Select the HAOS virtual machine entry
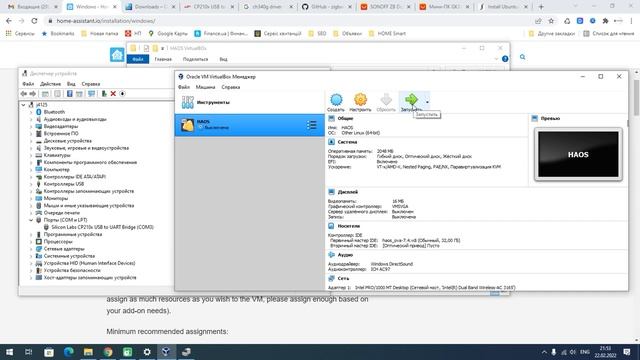 point(249,125)
